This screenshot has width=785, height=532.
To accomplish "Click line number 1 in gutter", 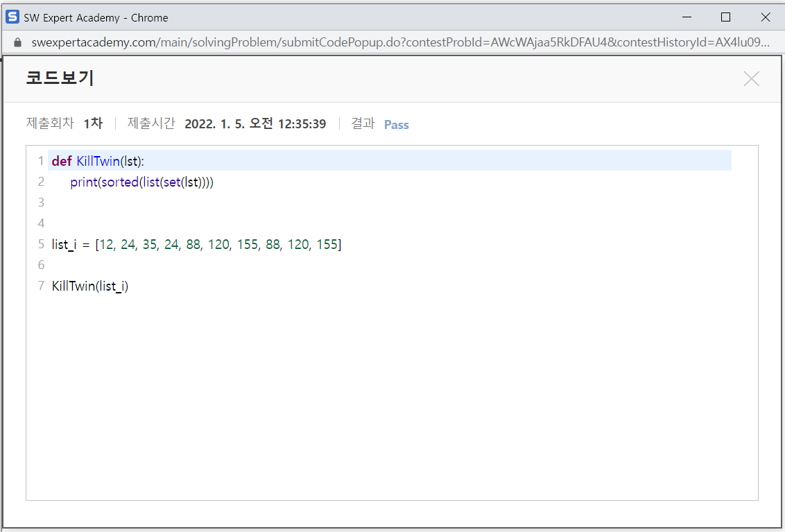I will coord(41,162).
